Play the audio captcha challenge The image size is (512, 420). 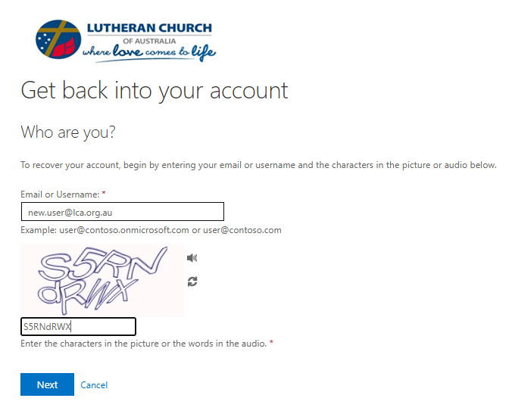[x=192, y=258]
